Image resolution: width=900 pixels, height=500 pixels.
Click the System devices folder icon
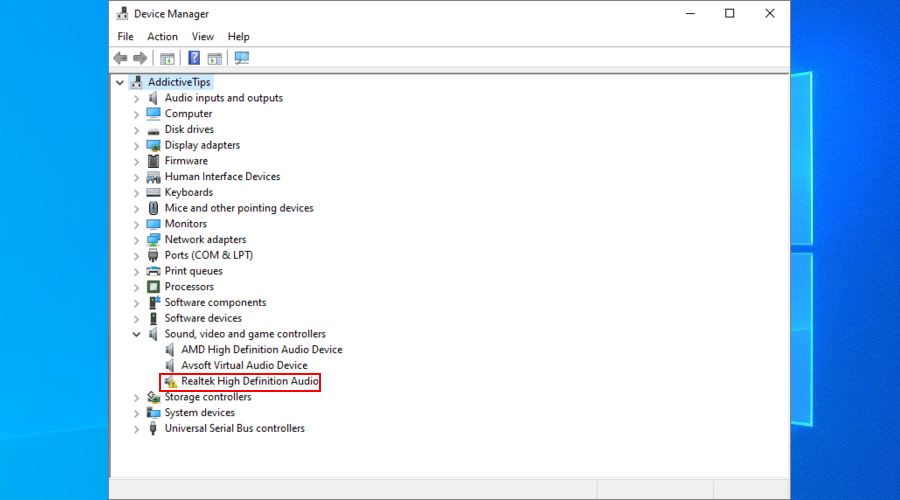(153, 413)
